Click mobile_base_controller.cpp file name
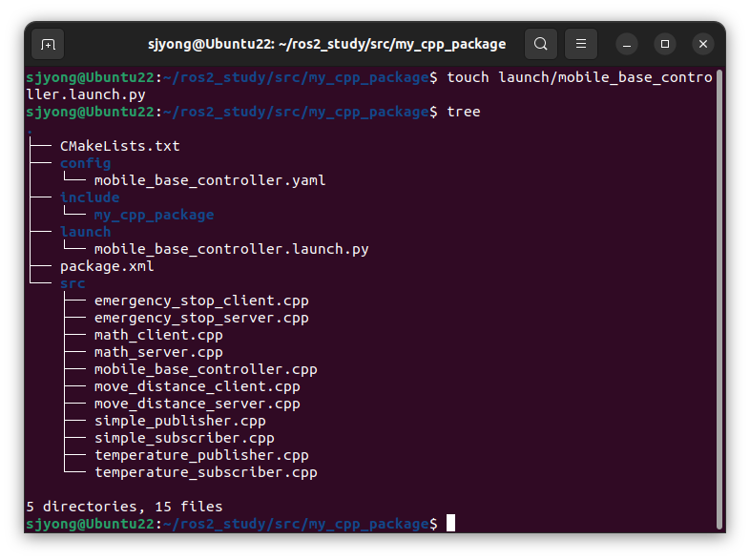This screenshot has width=750, height=560. (206, 369)
